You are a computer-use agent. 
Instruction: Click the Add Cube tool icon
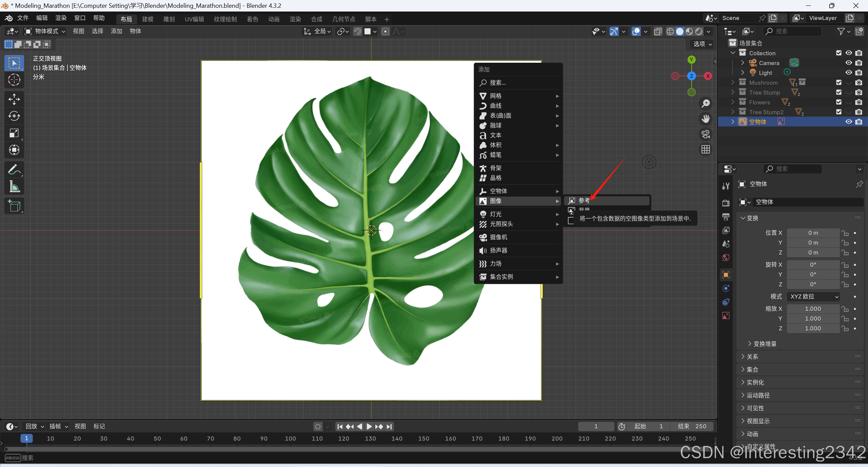click(x=14, y=206)
